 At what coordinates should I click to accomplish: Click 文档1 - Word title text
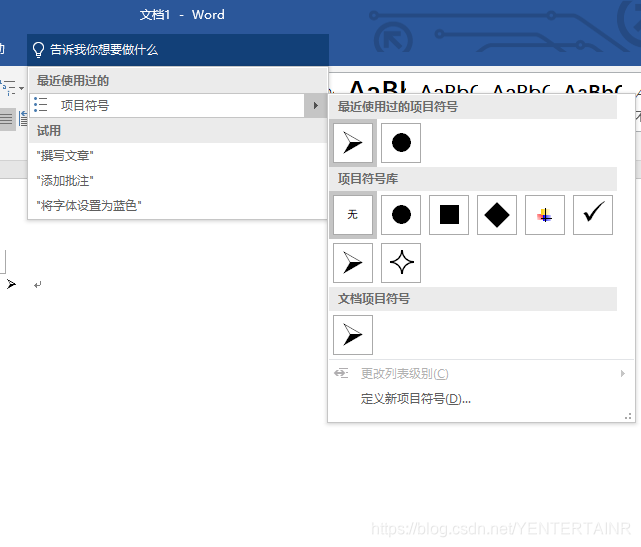coord(182,15)
